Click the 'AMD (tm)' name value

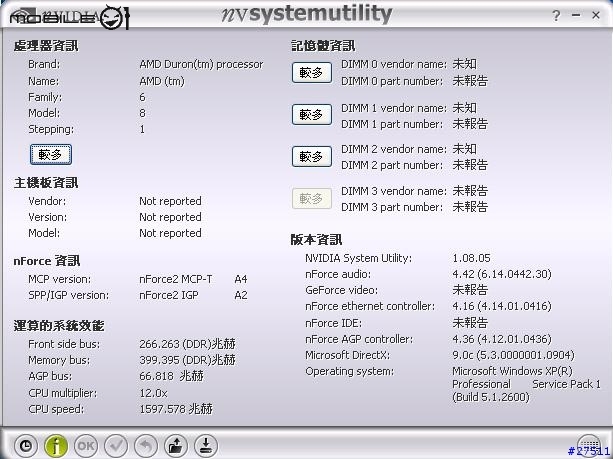point(162,81)
